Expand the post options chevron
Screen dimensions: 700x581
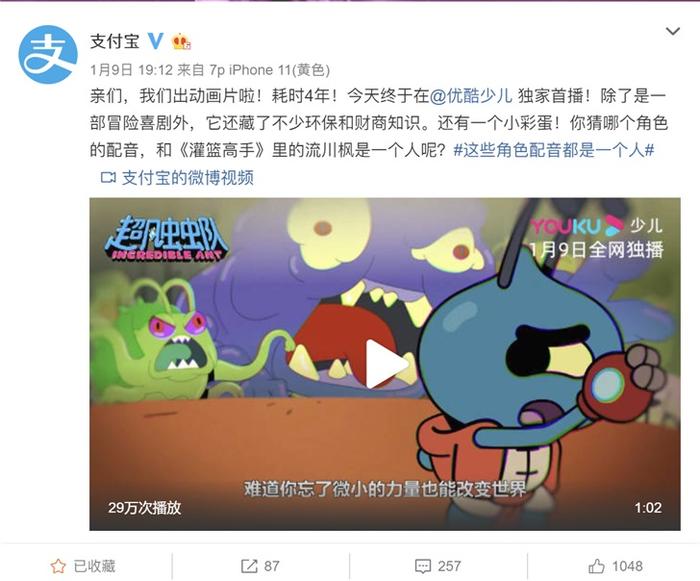coord(672,31)
